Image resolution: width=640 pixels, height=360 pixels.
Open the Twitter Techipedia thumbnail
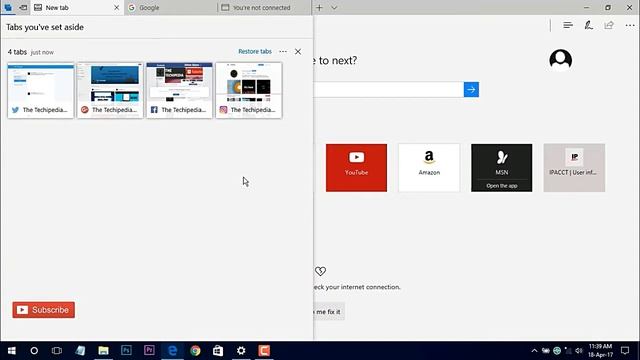click(40, 90)
